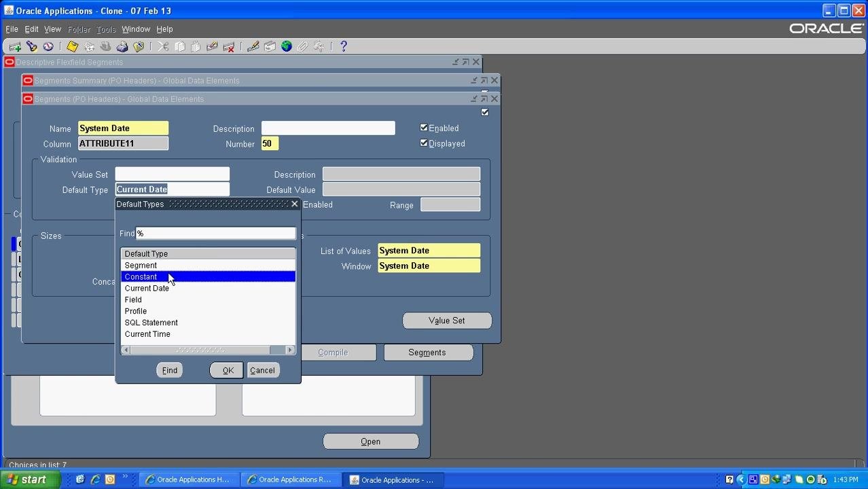Click the Next Step toolbar icon
This screenshot has height=489, width=868.
click(89, 47)
